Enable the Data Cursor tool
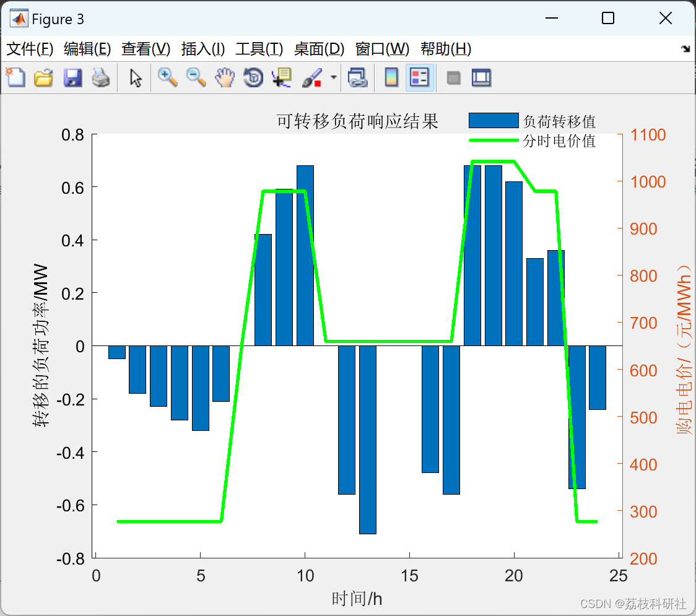The height and width of the screenshot is (616, 696). pyautogui.click(x=282, y=77)
